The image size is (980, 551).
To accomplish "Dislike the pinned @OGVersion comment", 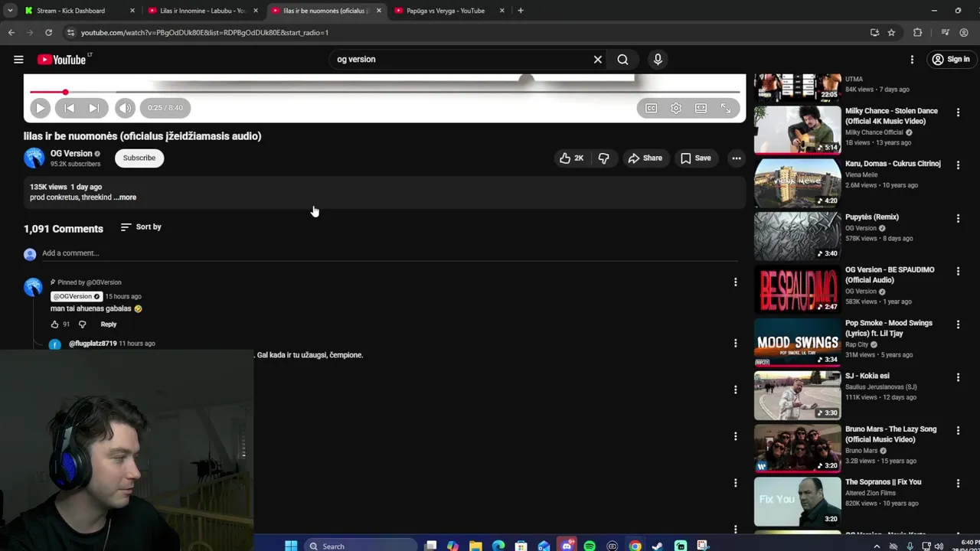I will [83, 324].
